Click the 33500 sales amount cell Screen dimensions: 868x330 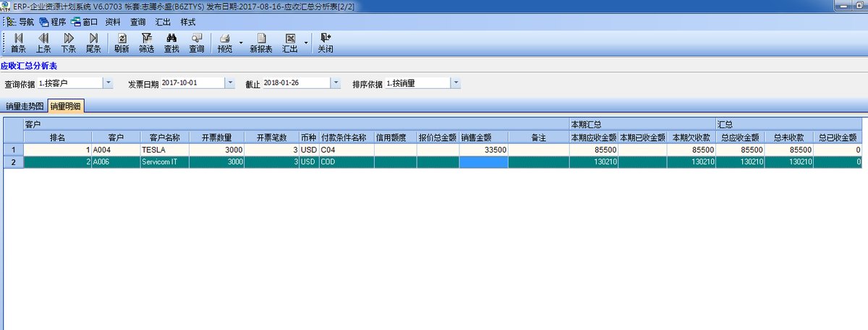click(483, 150)
